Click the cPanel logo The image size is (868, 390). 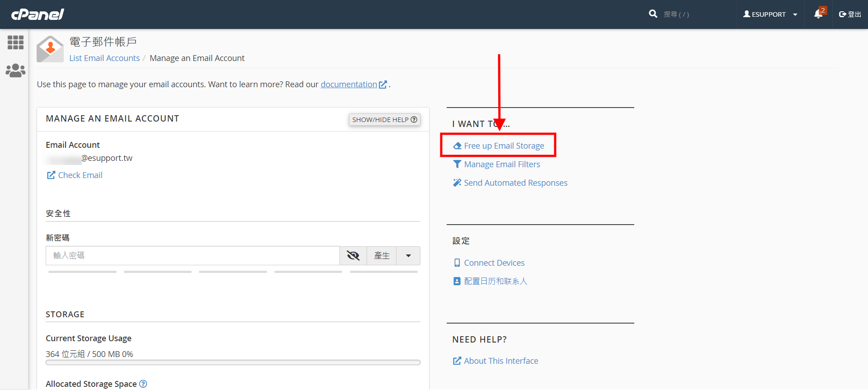[x=38, y=14]
